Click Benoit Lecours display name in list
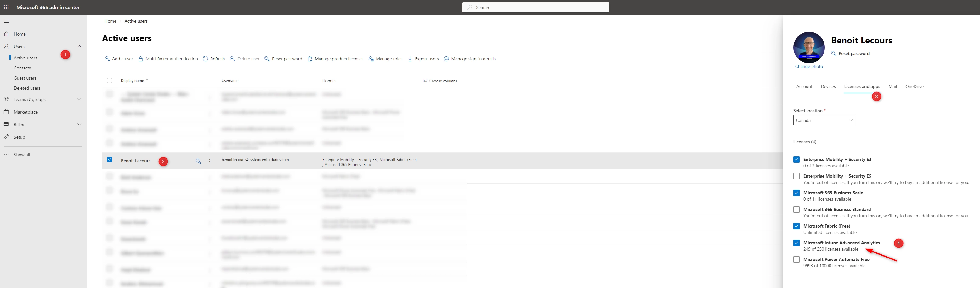 click(x=135, y=161)
